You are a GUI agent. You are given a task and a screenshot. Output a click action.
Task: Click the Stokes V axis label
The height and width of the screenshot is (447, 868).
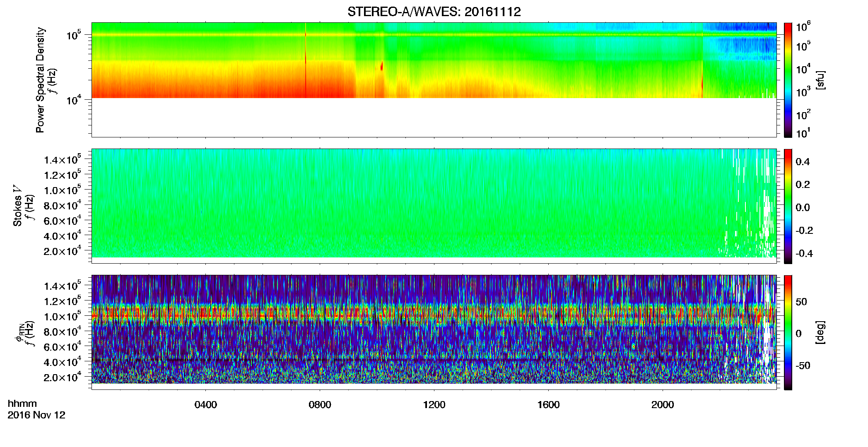pos(17,206)
